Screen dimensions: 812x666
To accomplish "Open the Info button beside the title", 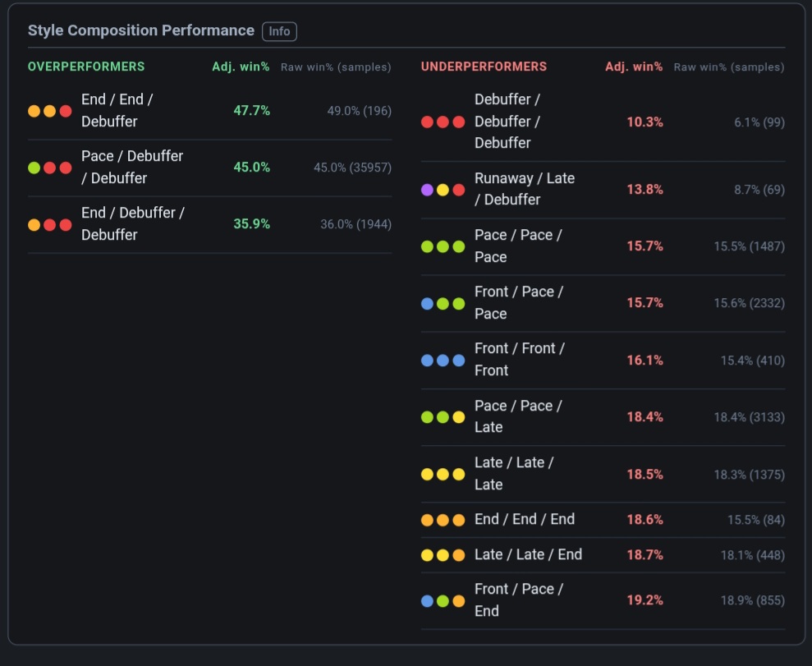I will pos(279,31).
